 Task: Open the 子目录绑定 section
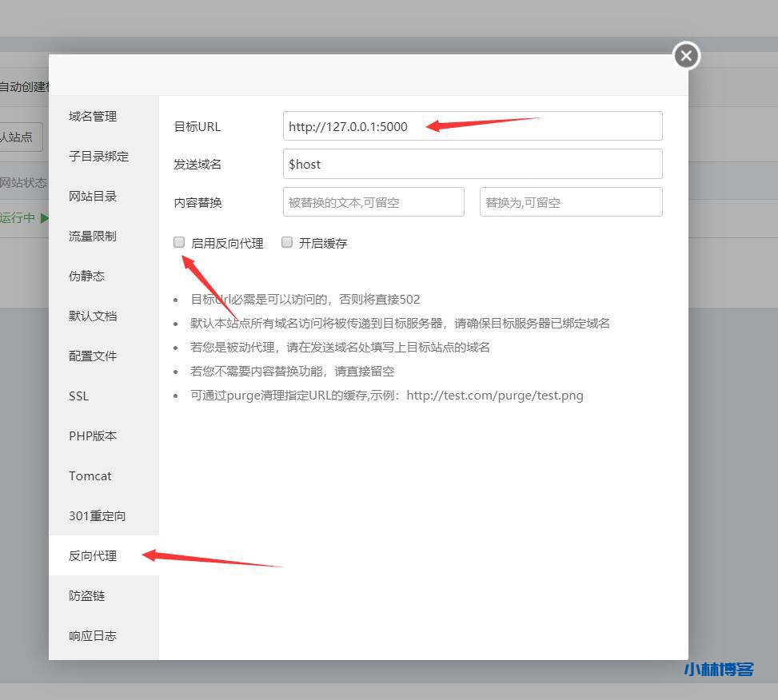point(98,156)
